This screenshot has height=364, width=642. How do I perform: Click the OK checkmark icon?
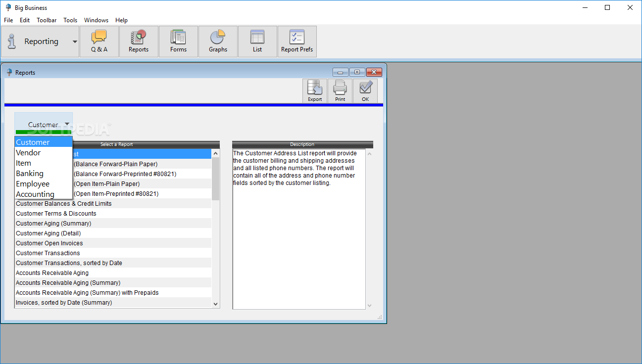point(365,91)
